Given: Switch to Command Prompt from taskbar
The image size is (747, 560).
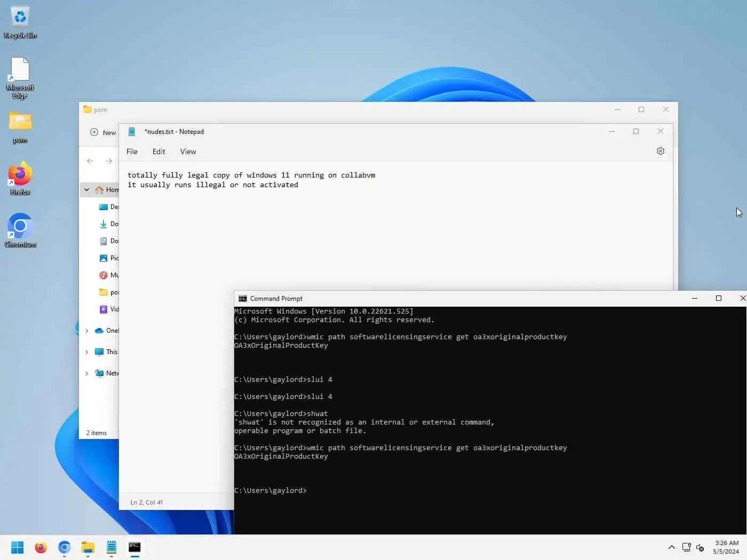Looking at the screenshot, I should (x=134, y=547).
